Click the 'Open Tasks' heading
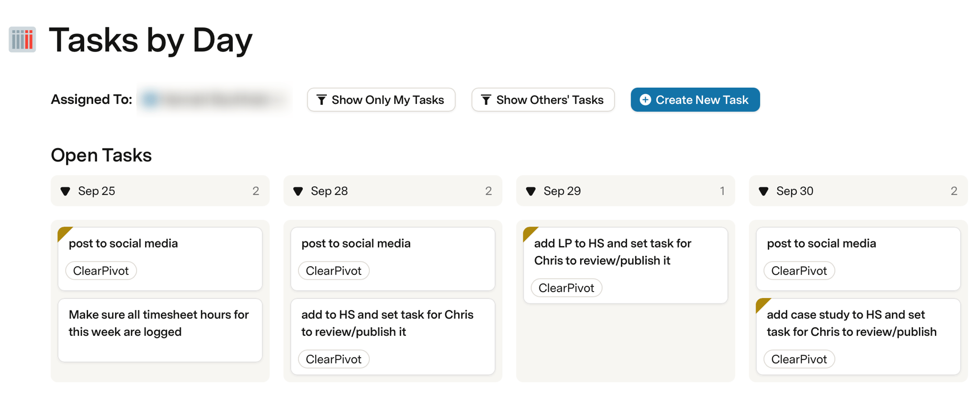The image size is (980, 420). coord(101,155)
